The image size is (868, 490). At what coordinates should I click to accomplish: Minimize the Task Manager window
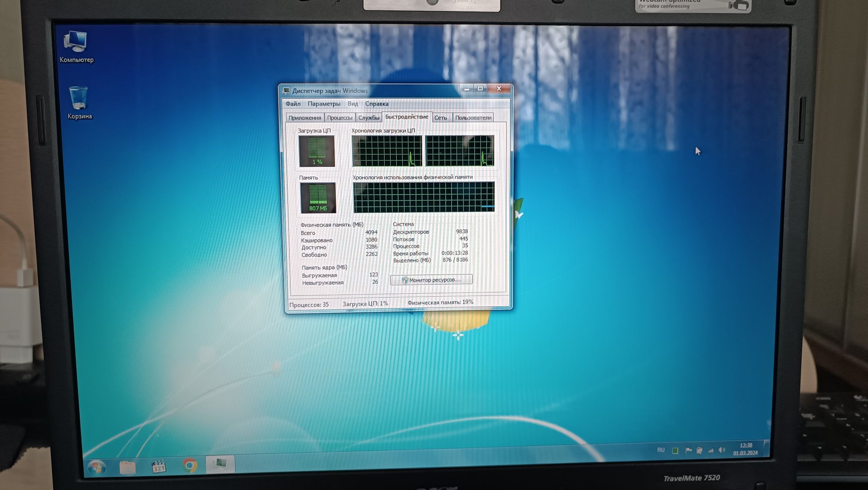click(x=467, y=89)
